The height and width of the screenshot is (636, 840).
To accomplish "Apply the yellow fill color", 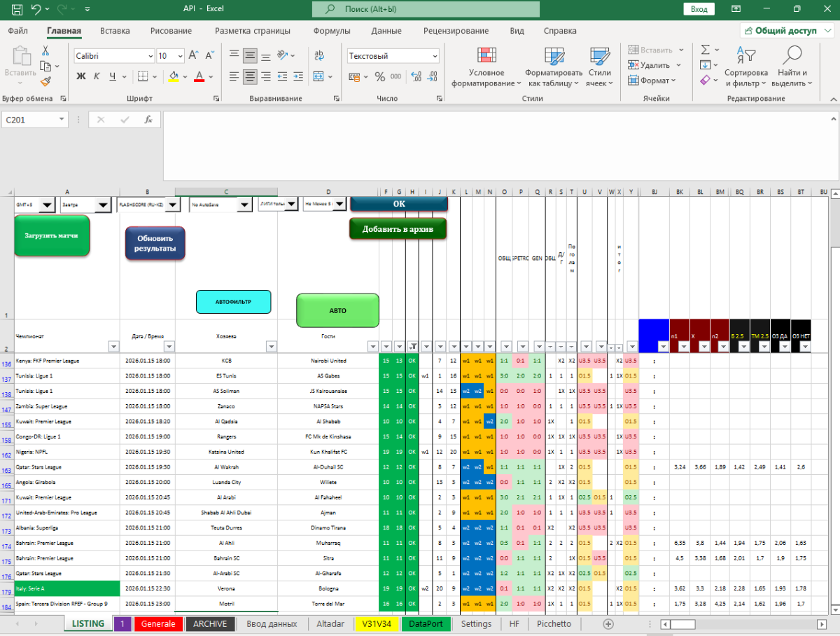I will point(174,76).
